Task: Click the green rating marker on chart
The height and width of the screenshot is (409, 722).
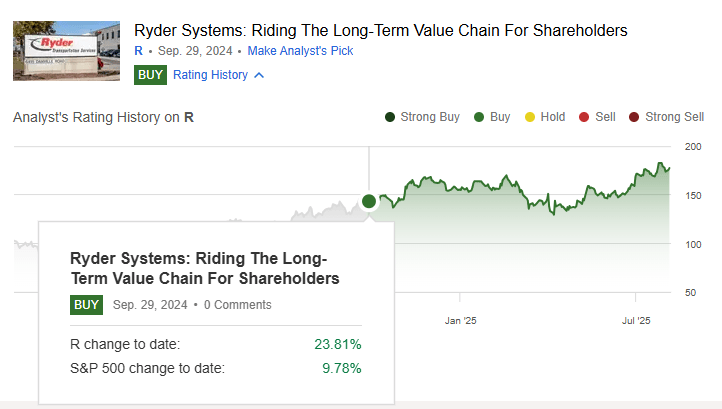Action: point(369,201)
